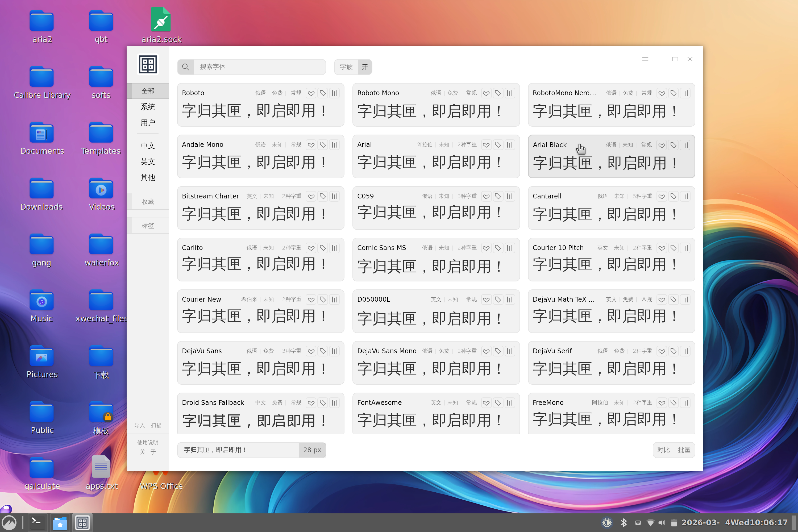Open character view icon on DejaVu Serif card
The height and width of the screenshot is (532, 798).
pos(685,351)
